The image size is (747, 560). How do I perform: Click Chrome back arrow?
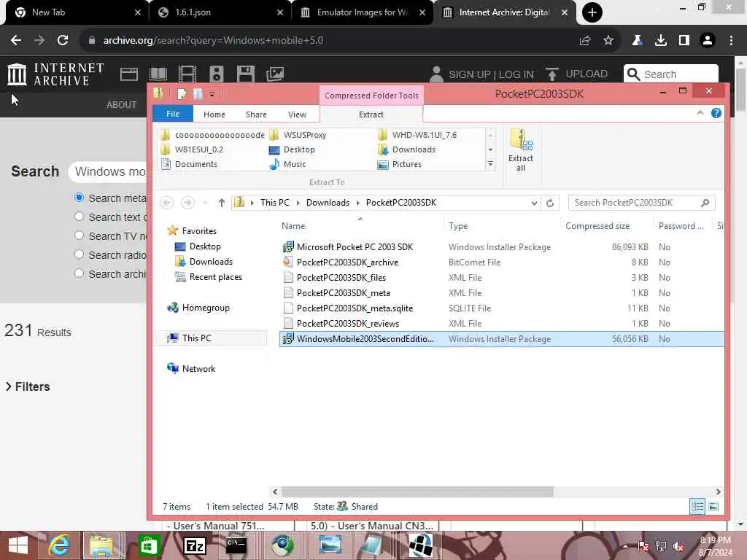16,41
